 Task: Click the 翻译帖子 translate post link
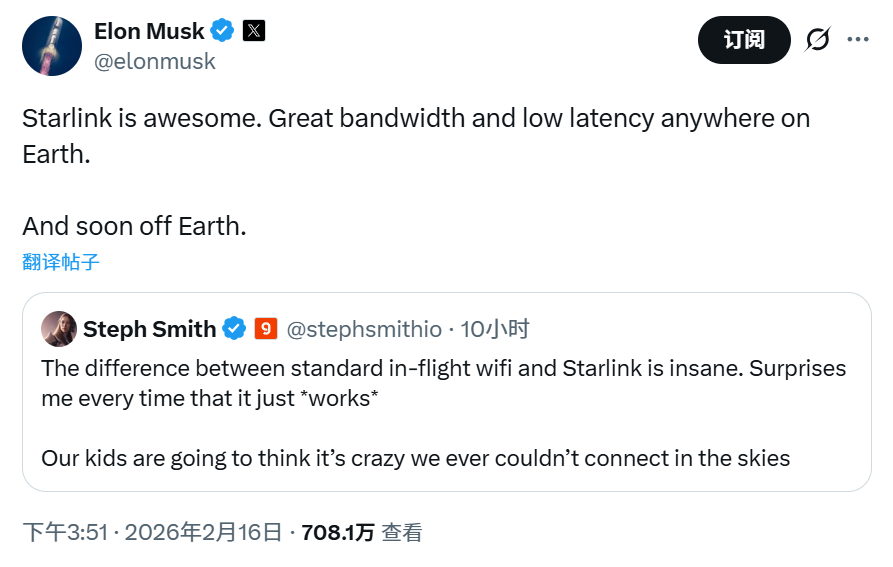click(61, 263)
